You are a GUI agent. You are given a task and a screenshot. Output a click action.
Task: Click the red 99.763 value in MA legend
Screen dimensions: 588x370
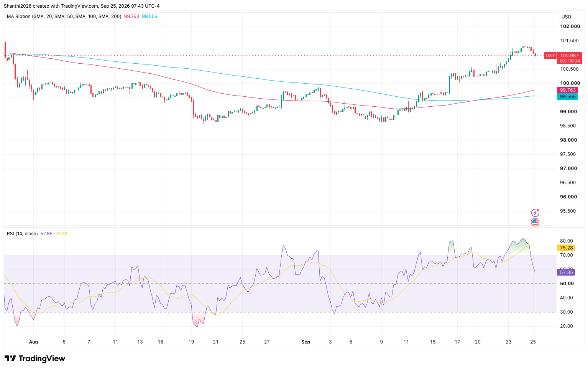[x=132, y=17]
